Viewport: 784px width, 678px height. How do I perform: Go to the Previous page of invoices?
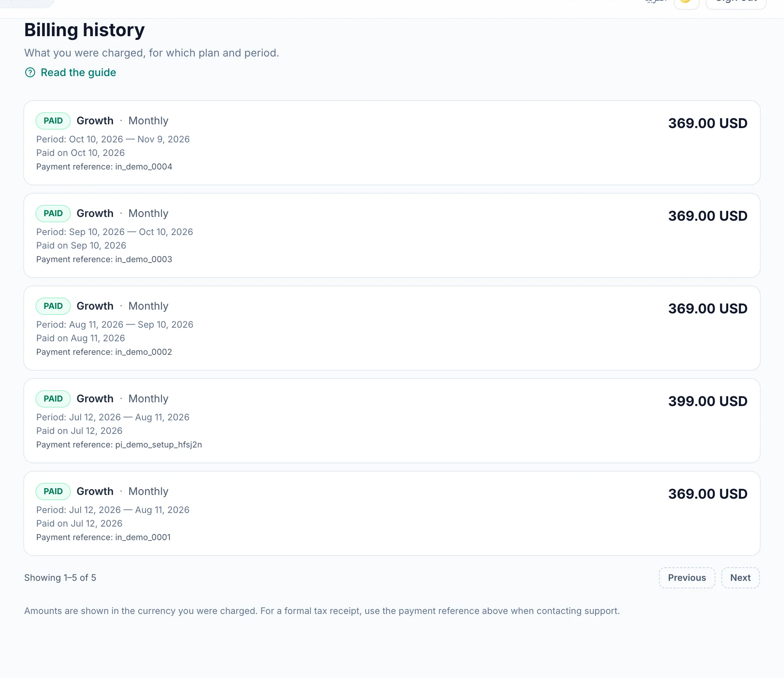point(687,577)
